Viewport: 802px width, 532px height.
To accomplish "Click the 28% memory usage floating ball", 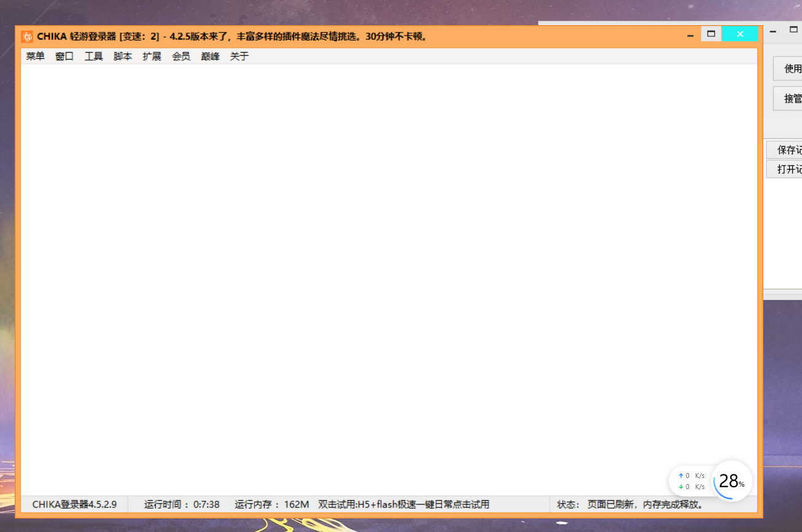I will [732, 480].
